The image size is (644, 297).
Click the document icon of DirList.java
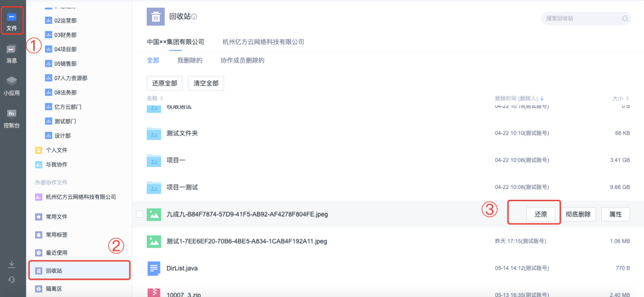(154, 268)
